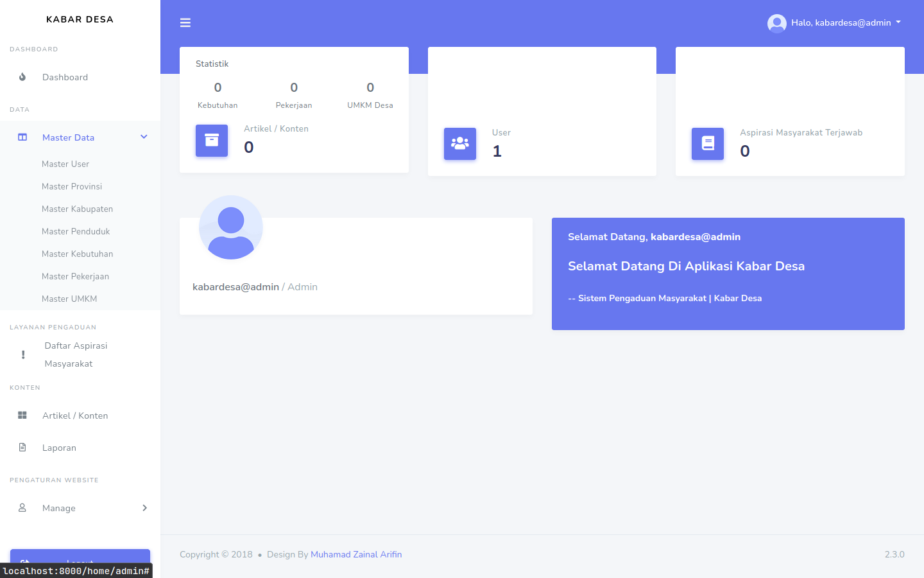Collapse the Master Data chevron
Viewport: 924px width, 578px height.
144,137
